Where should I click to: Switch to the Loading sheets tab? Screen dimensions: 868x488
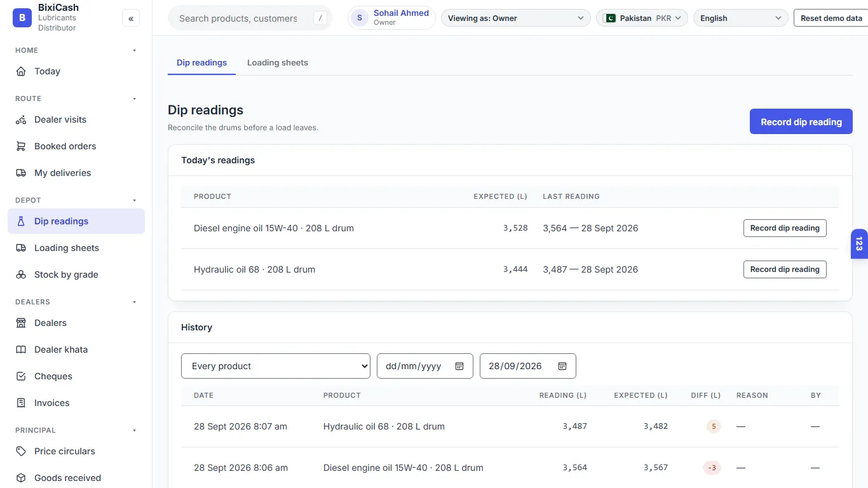point(278,63)
